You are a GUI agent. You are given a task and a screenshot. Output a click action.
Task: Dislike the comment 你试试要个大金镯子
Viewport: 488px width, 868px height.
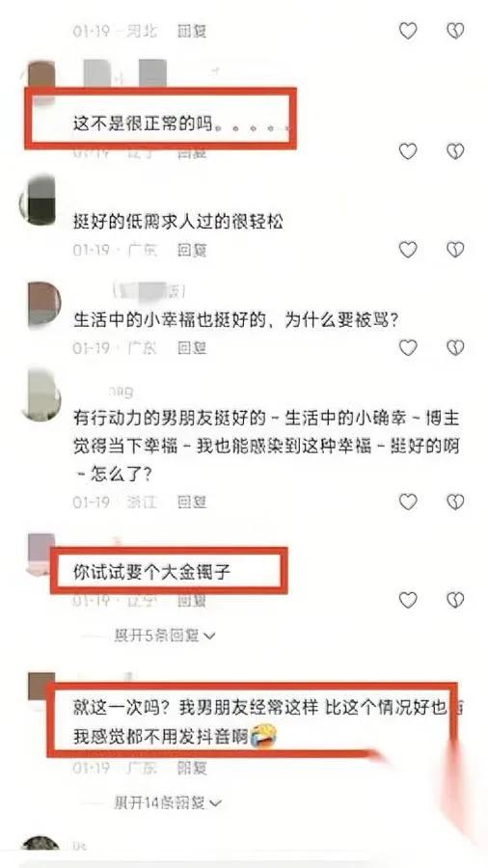pyautogui.click(x=455, y=600)
